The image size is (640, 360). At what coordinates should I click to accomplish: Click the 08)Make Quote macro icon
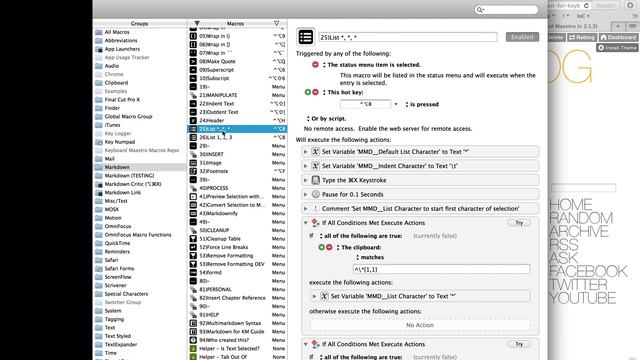pyautogui.click(x=193, y=61)
